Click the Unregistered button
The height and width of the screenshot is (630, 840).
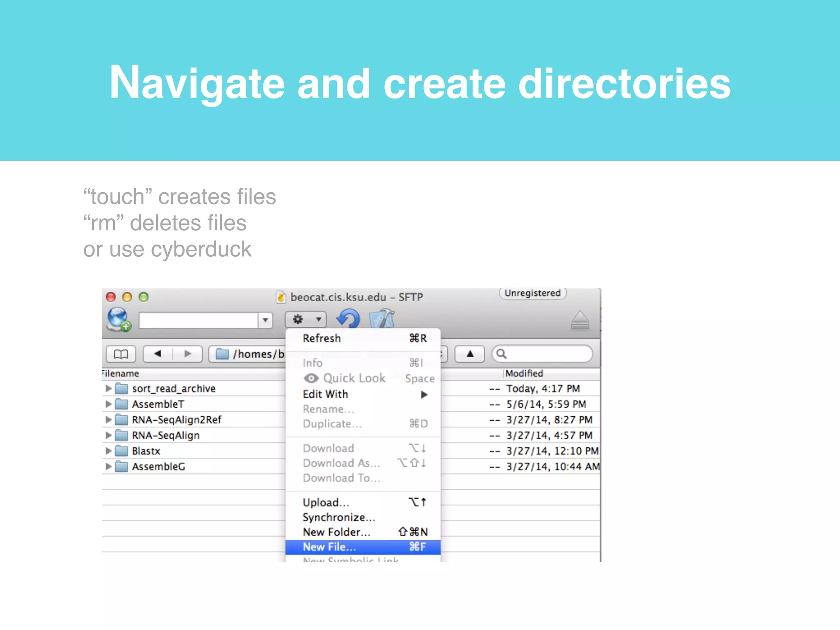pyautogui.click(x=532, y=293)
